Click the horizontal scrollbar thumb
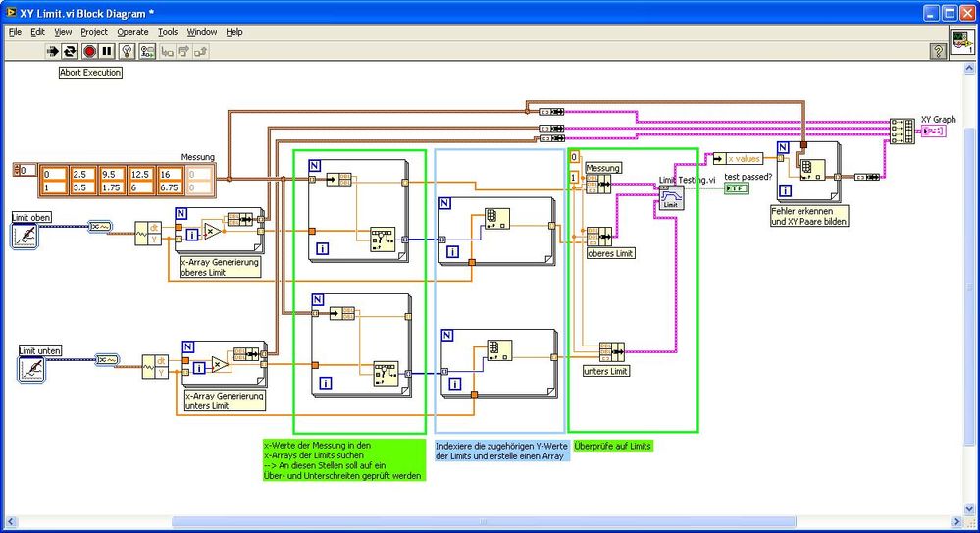Image resolution: width=980 pixels, height=533 pixels. [483, 522]
